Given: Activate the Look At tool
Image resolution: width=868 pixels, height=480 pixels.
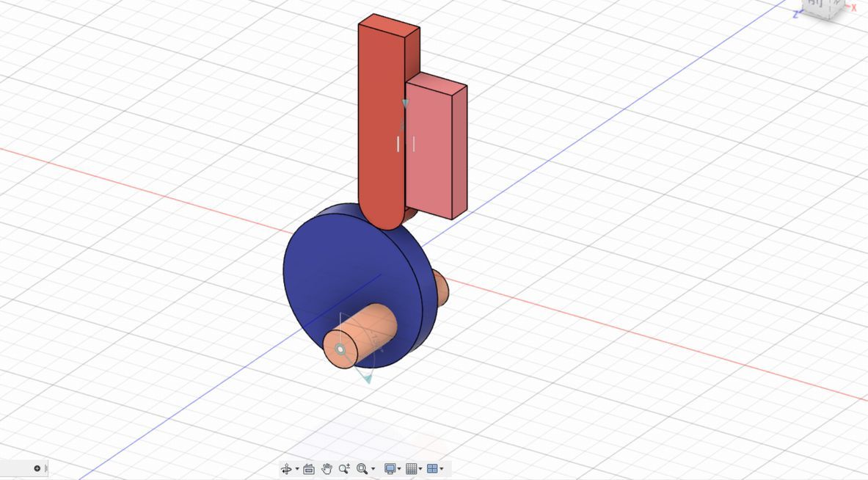Looking at the screenshot, I should point(309,469).
